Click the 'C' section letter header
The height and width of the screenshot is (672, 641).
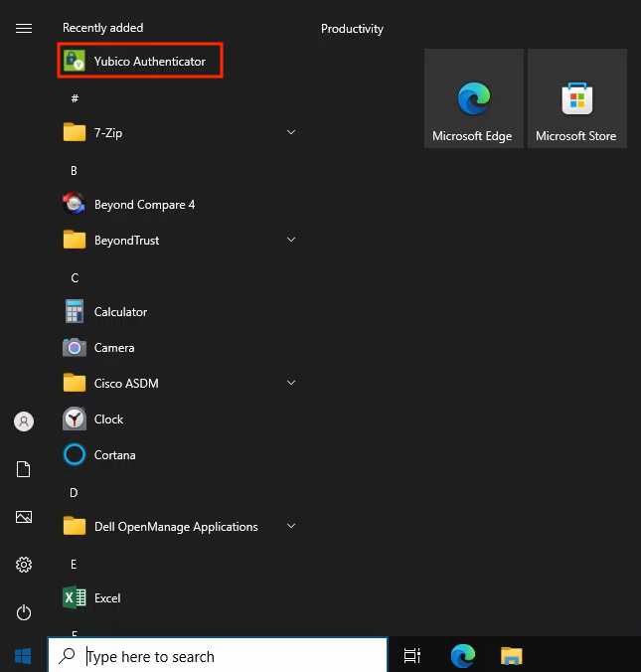75,278
